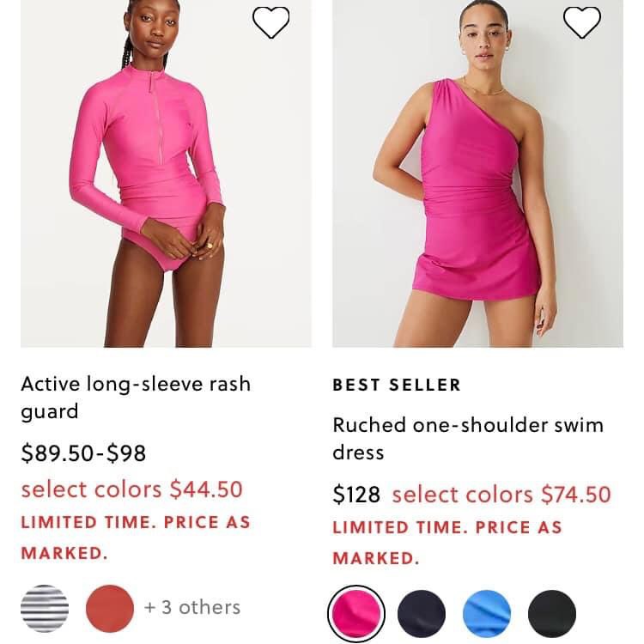The width and height of the screenshot is (644, 644).
Task: Select the hot pink swim dress swatch
Action: (x=356, y=614)
